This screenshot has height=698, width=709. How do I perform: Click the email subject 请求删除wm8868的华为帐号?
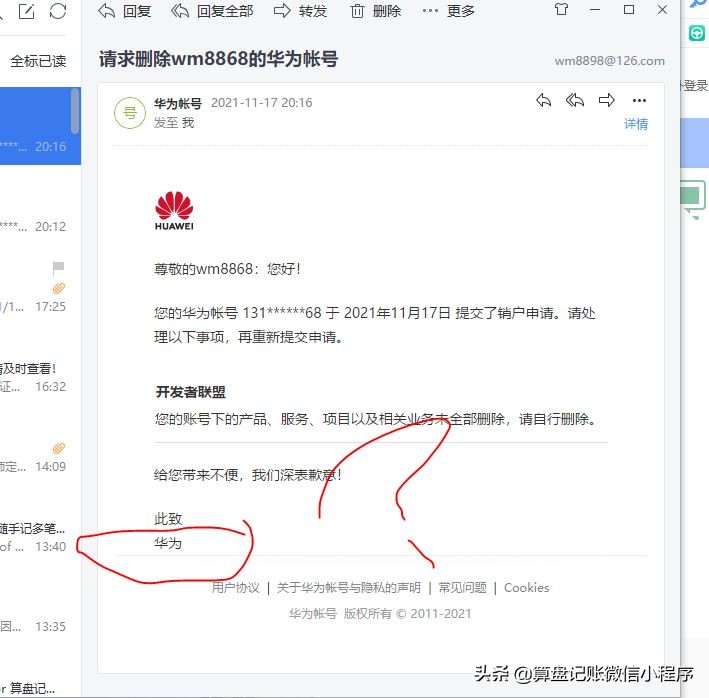click(218, 59)
